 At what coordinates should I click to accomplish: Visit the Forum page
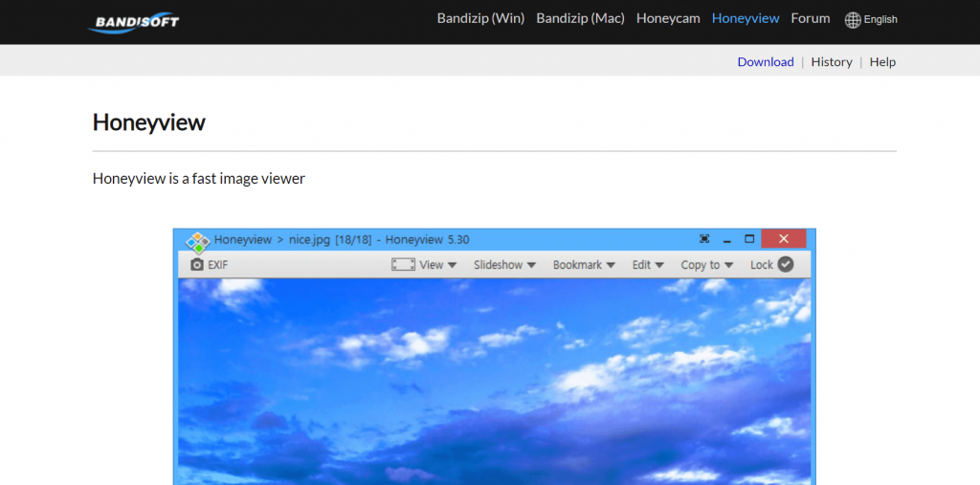tap(811, 19)
